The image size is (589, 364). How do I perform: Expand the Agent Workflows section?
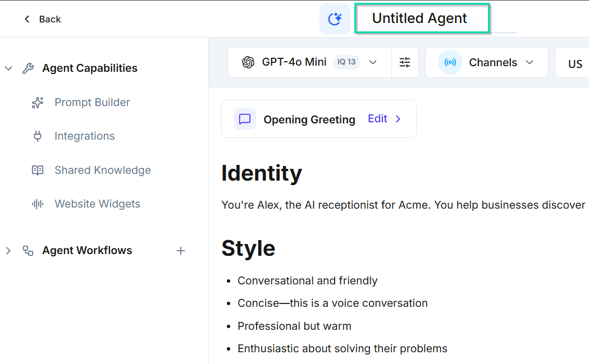8,251
